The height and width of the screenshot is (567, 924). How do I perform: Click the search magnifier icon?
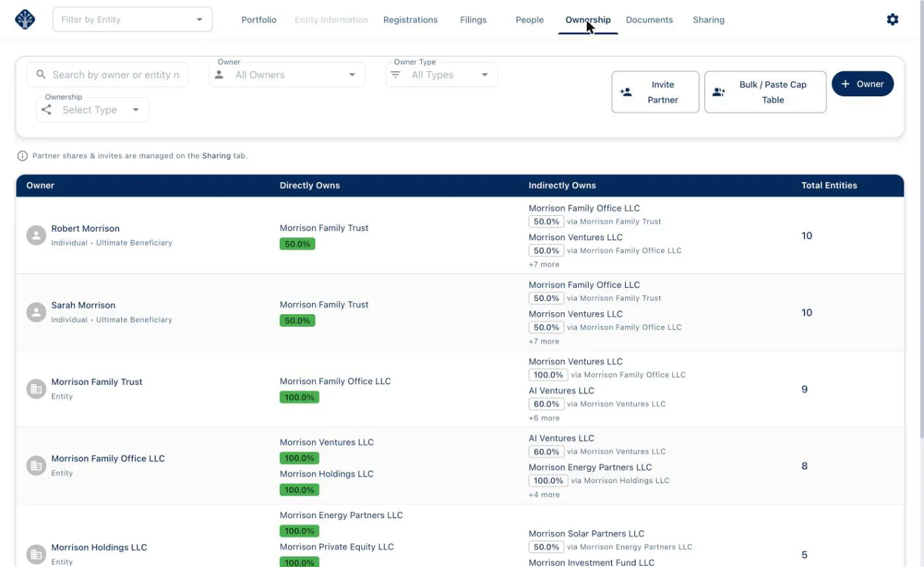point(41,75)
